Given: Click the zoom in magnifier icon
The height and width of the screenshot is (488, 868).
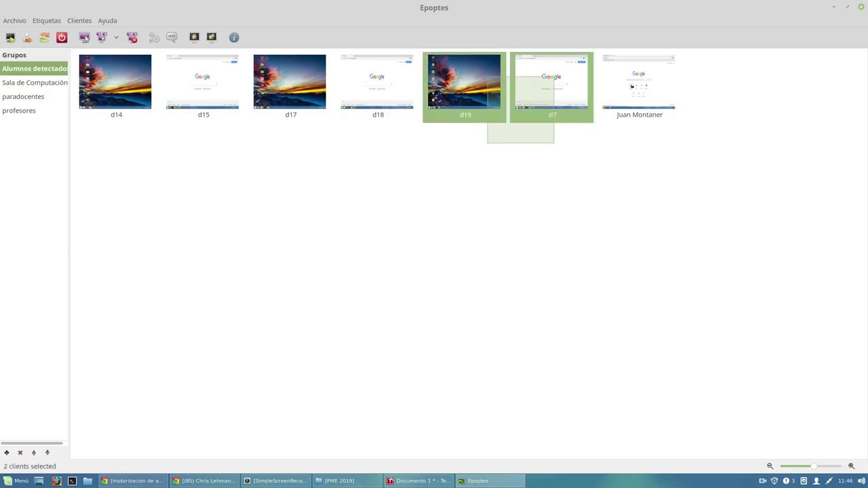Looking at the screenshot, I should pos(852,466).
